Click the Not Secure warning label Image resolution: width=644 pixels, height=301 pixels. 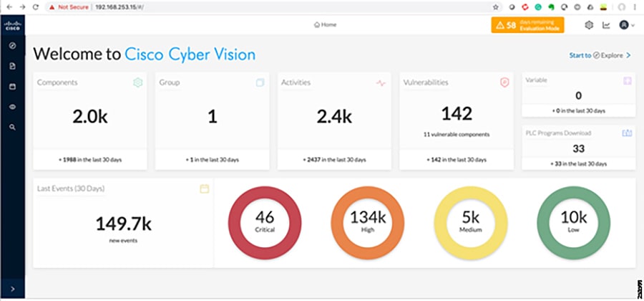tap(68, 7)
